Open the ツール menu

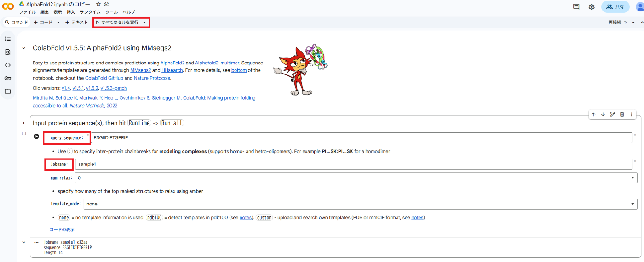(x=111, y=12)
